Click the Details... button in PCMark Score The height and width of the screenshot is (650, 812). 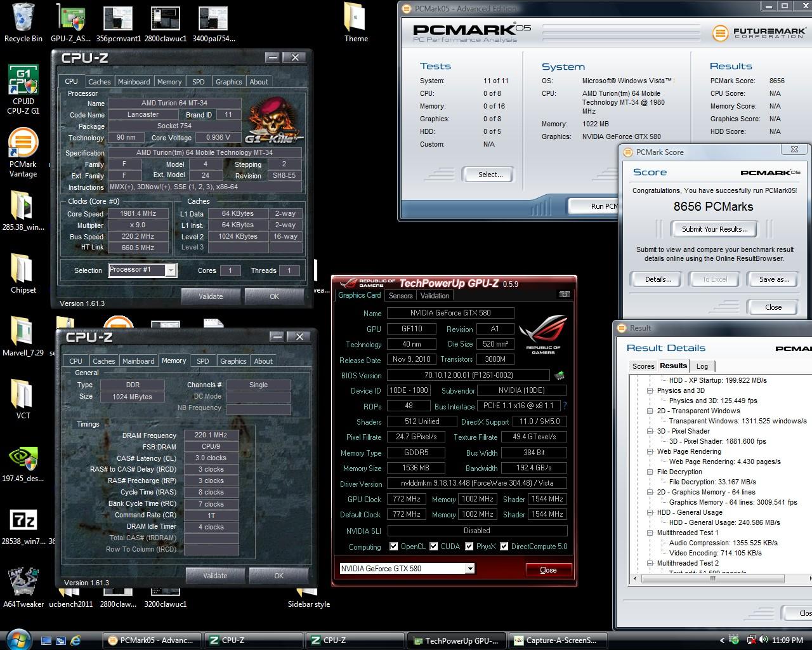click(658, 279)
